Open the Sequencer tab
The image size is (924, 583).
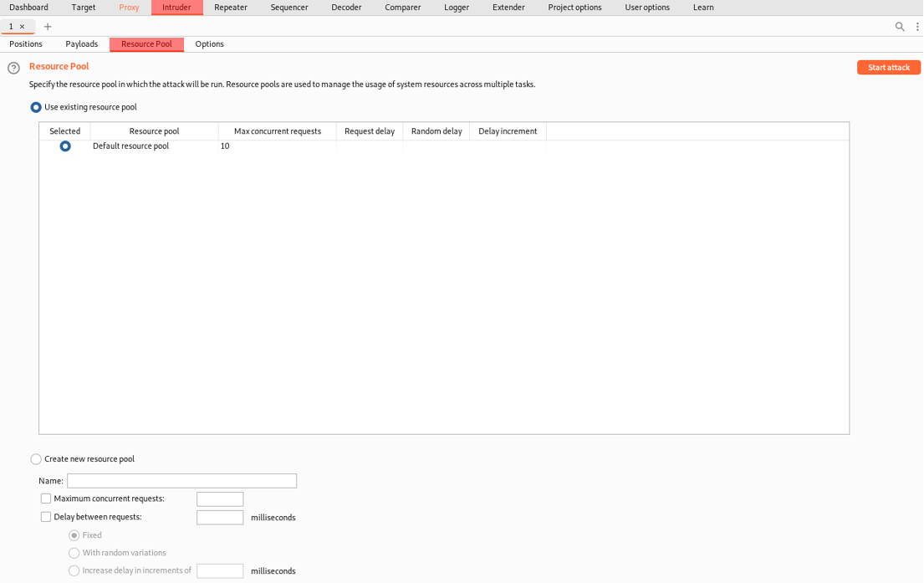click(x=289, y=8)
